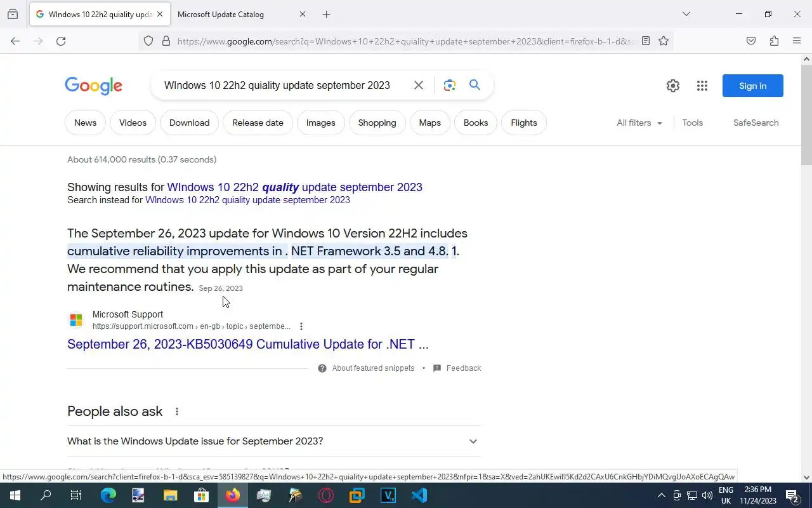Click the About featured snippets help icon

coord(322,368)
